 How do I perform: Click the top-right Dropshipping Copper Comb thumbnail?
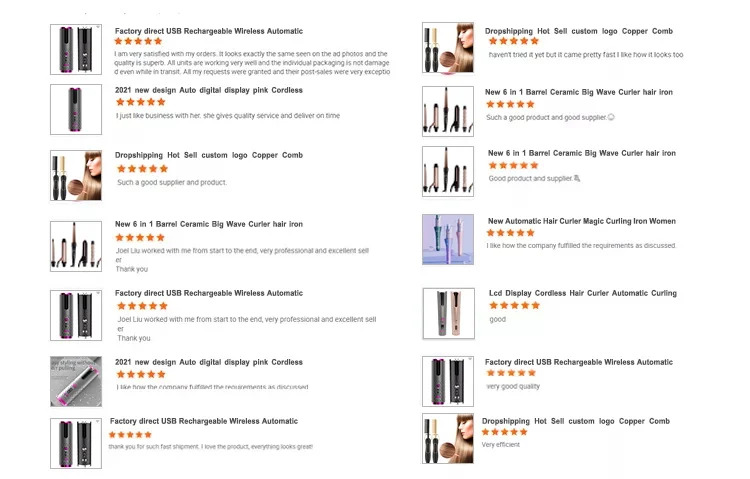[x=448, y=47]
